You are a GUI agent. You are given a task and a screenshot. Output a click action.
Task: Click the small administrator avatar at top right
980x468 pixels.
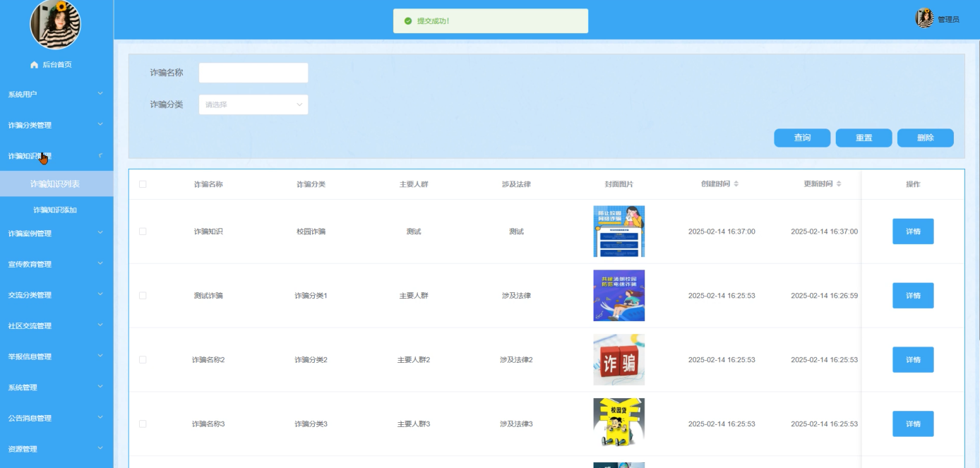click(x=925, y=18)
